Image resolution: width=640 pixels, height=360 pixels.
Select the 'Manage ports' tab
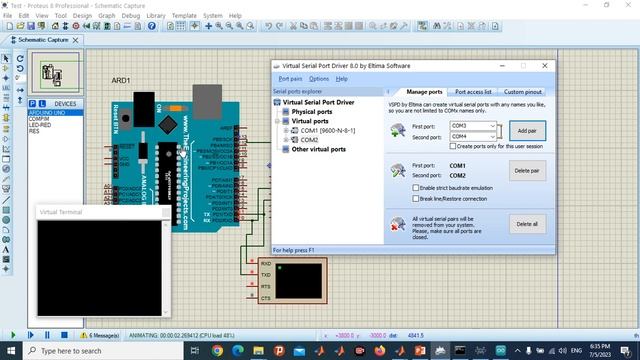click(x=424, y=92)
